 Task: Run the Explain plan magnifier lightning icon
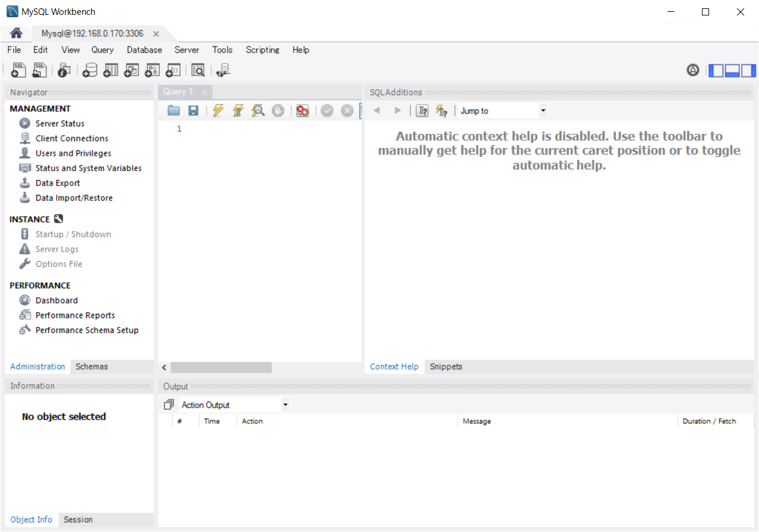(258, 111)
